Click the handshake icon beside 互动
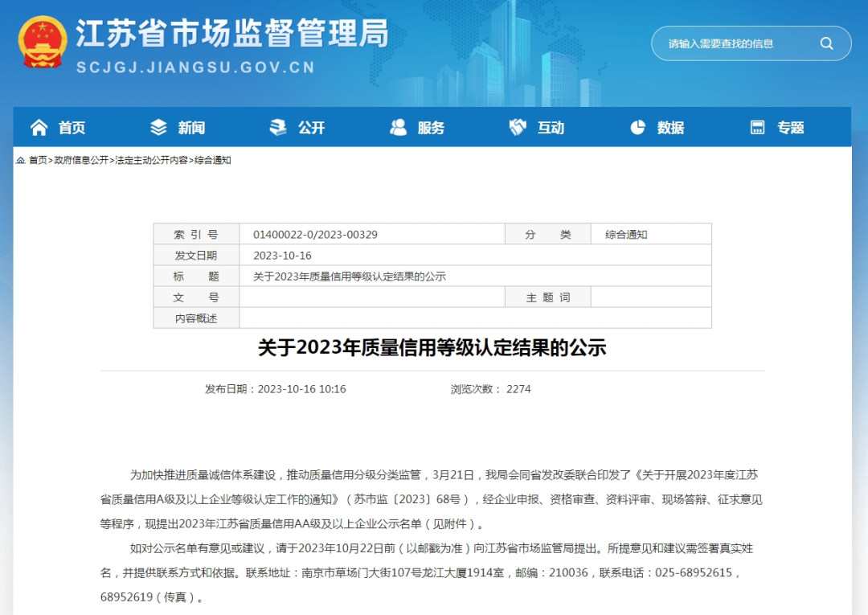This screenshot has width=868, height=615. [x=518, y=127]
